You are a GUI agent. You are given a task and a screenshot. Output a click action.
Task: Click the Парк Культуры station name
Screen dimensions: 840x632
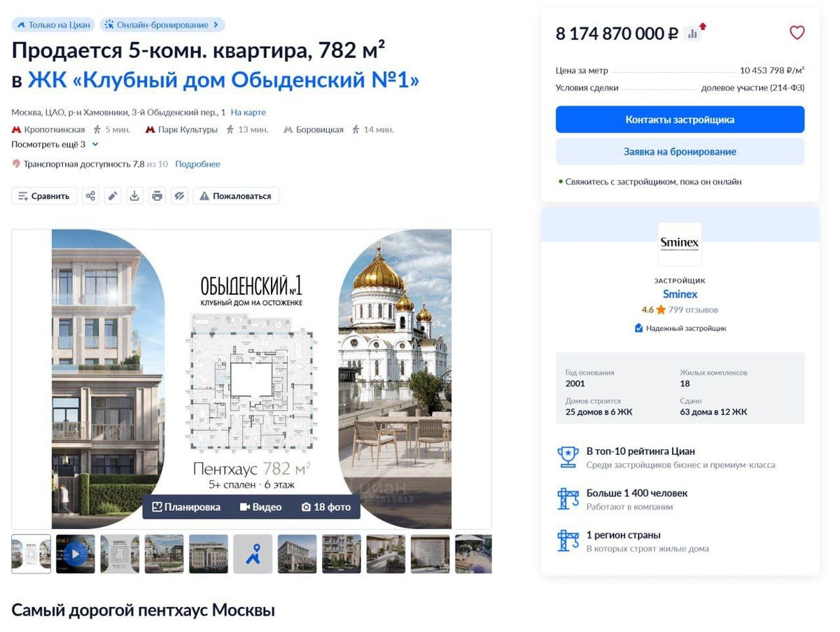[x=188, y=129]
